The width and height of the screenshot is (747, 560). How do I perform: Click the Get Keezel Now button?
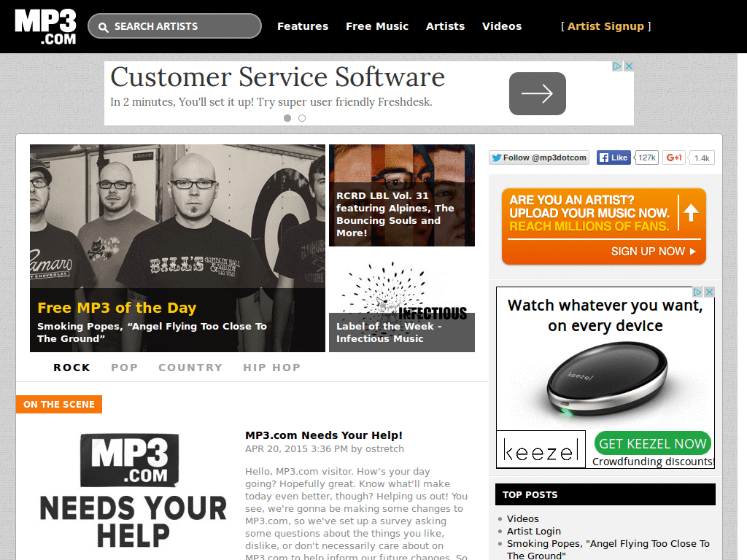[x=653, y=444]
